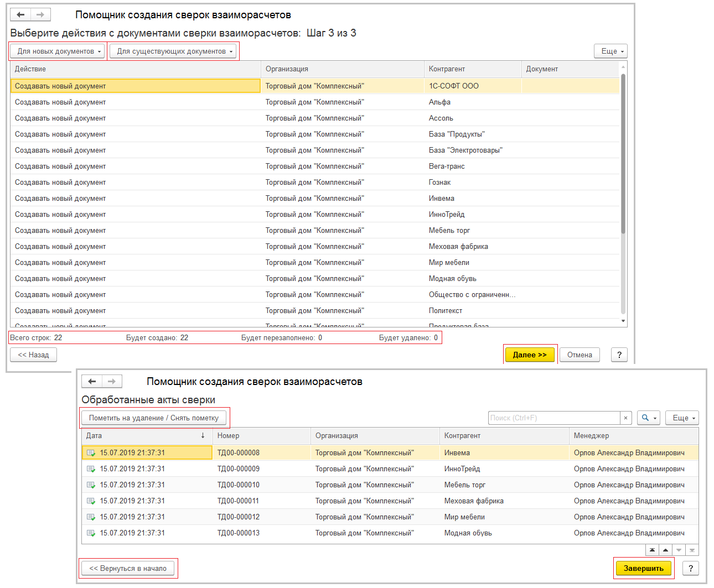Viewport: 714px width, 588px height.
Task: Click the back arrow in the processed acts window
Action: [x=92, y=382]
